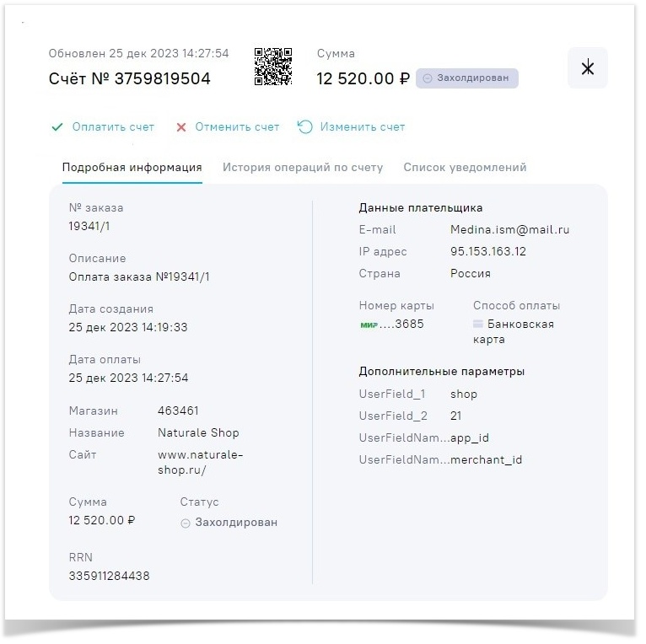Screen dimensions: 646x644
Task: Close the invoice details panel
Action: click(x=588, y=68)
